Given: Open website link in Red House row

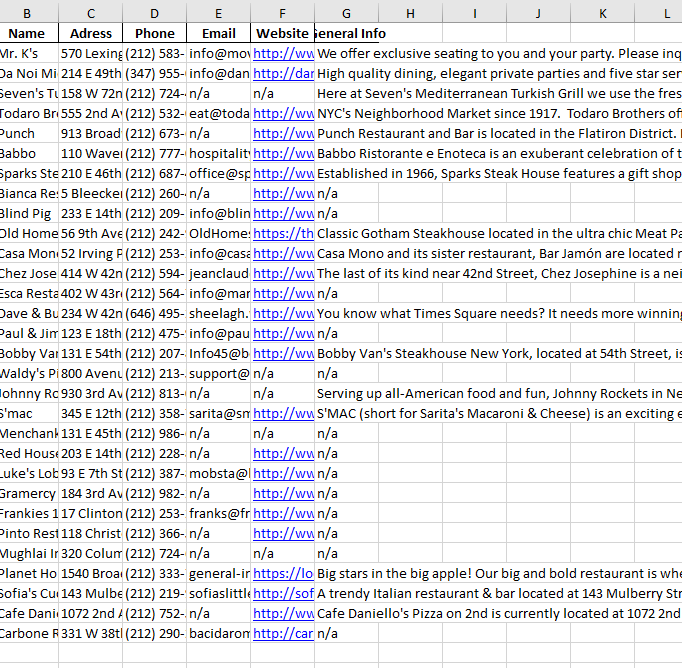Looking at the screenshot, I should pyautogui.click(x=283, y=454).
